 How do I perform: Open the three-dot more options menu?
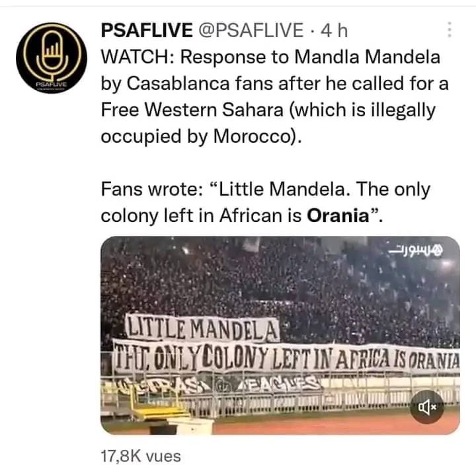tap(450, 30)
